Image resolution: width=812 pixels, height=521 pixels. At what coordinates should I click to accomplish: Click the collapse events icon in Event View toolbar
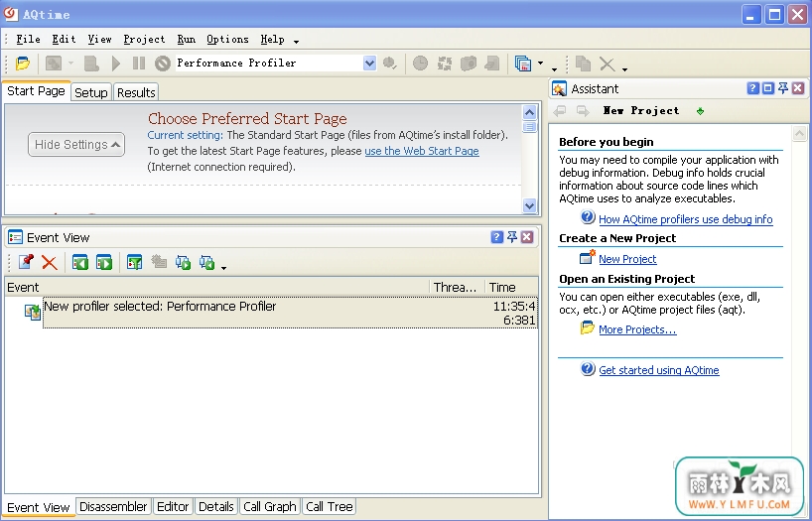pos(206,262)
